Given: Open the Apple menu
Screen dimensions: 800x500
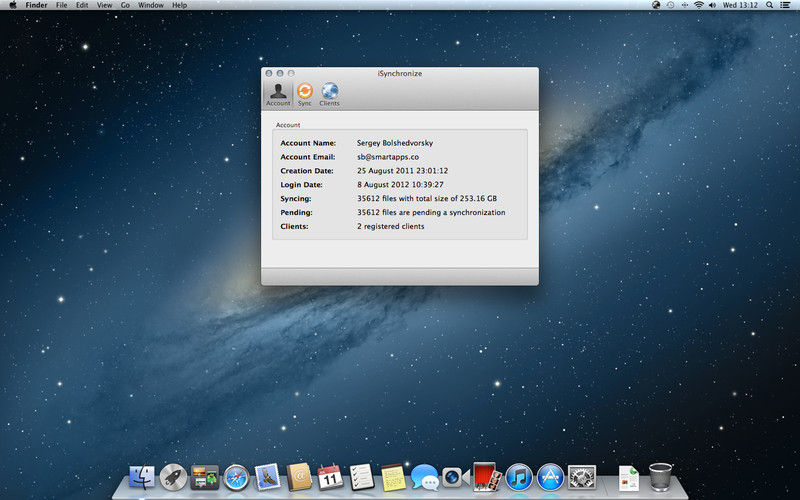Looking at the screenshot, I should coord(13,5).
